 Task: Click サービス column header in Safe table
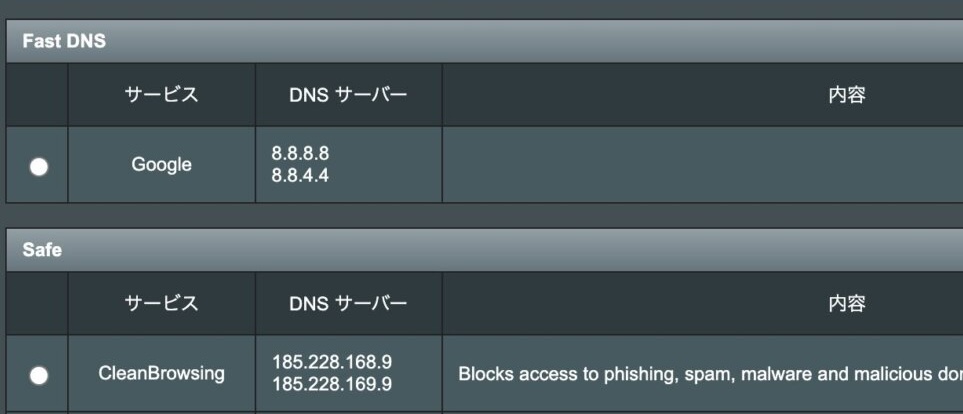point(161,303)
